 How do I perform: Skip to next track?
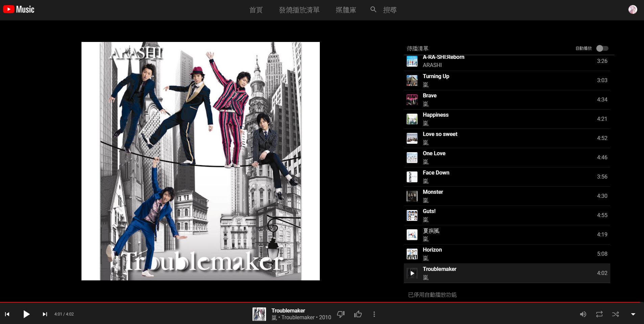pyautogui.click(x=45, y=314)
